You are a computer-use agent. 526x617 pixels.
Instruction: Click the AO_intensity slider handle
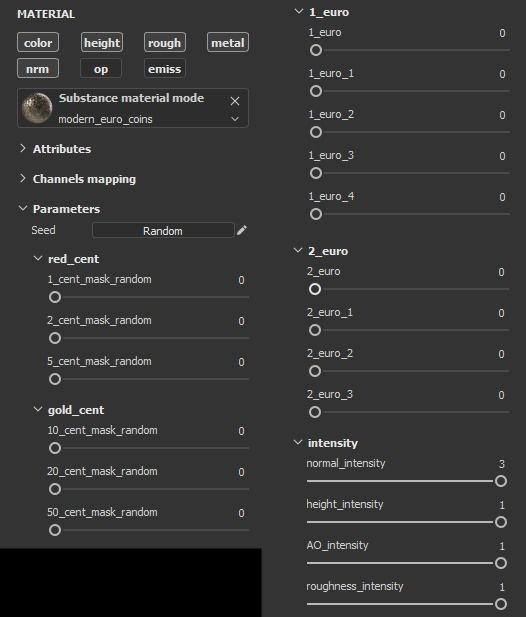pos(501,563)
